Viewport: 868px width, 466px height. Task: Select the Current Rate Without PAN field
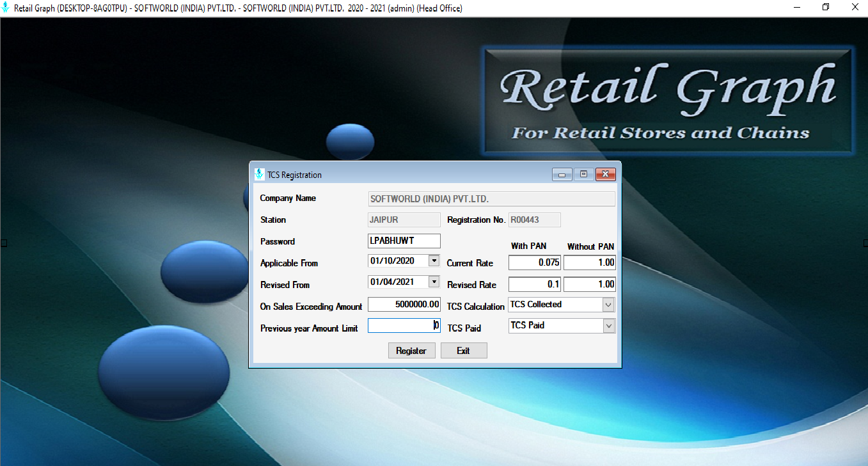tap(590, 262)
